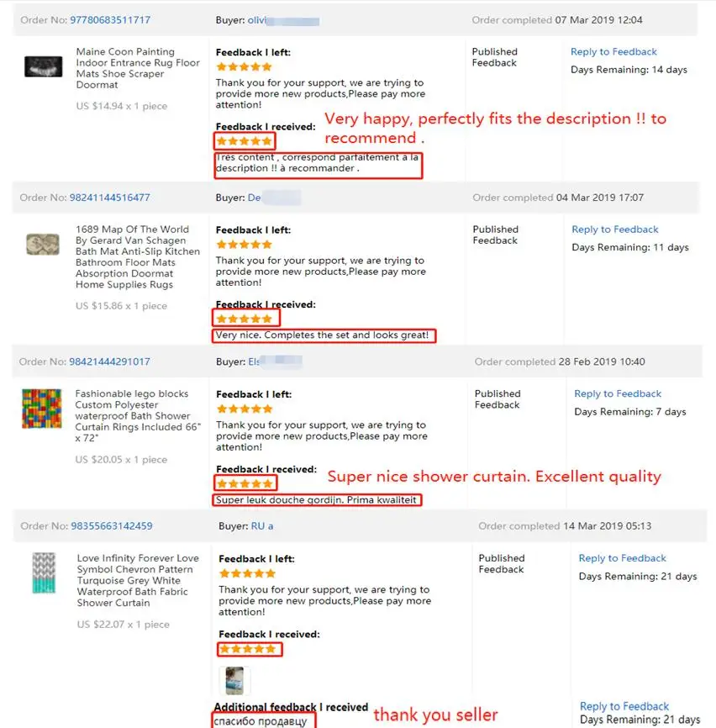This screenshot has height=728, width=716.
Task: Click received star rating on Maine Coon order
Action: tap(244, 141)
